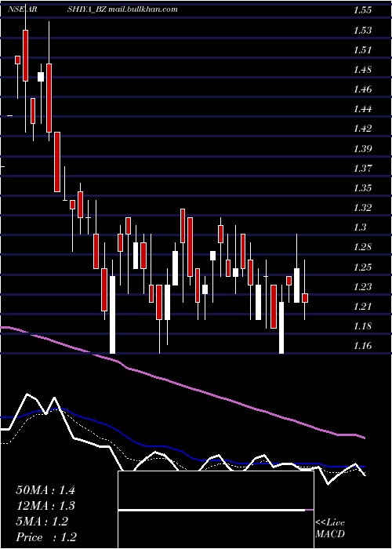392x549 pixels.
Task: Click the 1.32 price label
Action: pyautogui.click(x=362, y=208)
